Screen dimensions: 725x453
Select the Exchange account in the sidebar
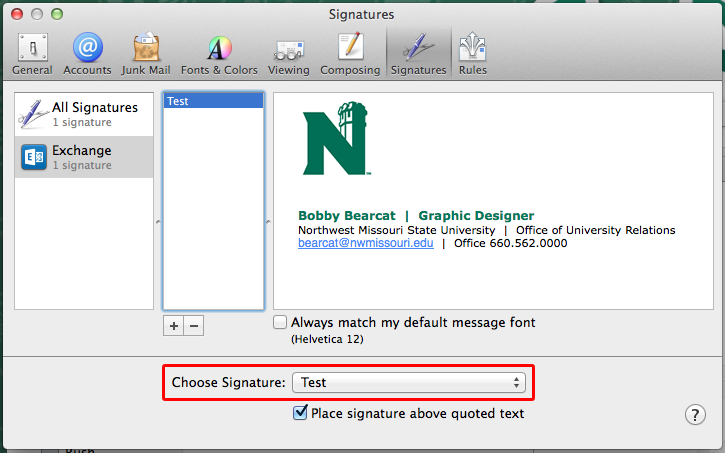(x=84, y=157)
